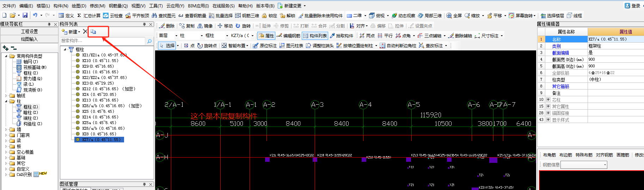Expand the 锚固搭接 property row
The image size is (644, 190).
click(548, 113)
